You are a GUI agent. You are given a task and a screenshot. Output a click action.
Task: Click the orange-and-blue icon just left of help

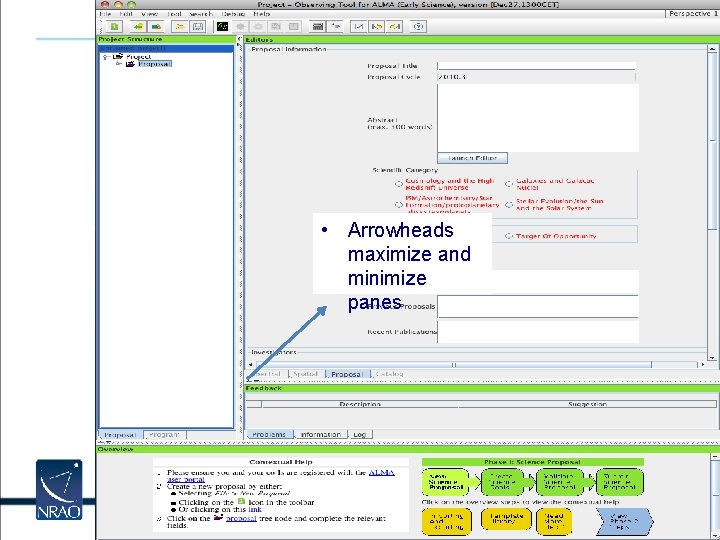[395, 27]
